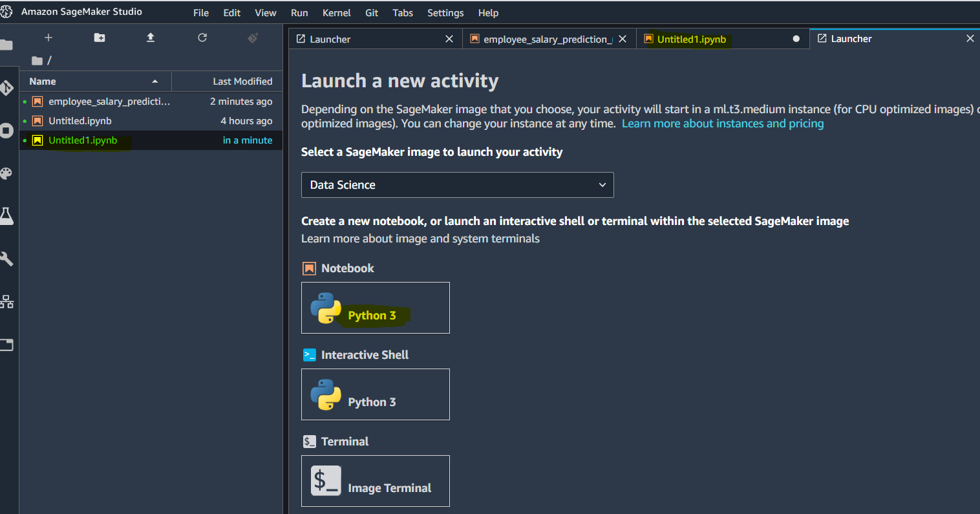980x514 pixels.
Task: Open the Tabs menu
Action: (403, 13)
